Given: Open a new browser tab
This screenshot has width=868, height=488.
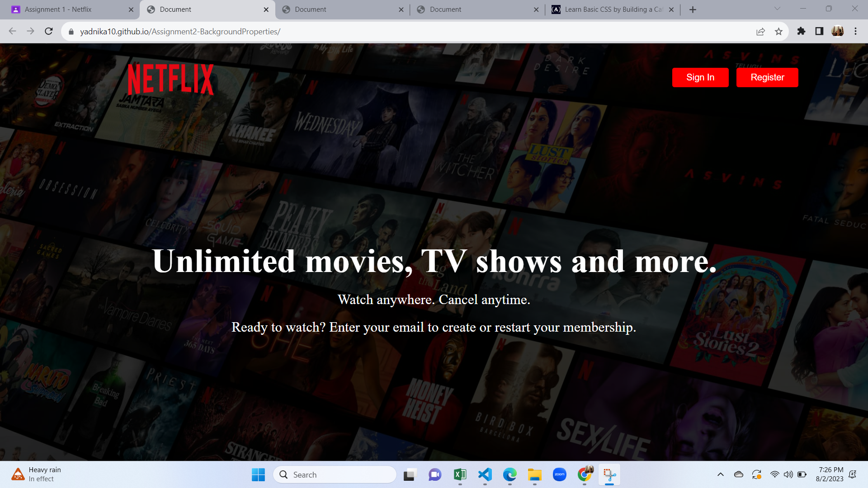Looking at the screenshot, I should [693, 9].
